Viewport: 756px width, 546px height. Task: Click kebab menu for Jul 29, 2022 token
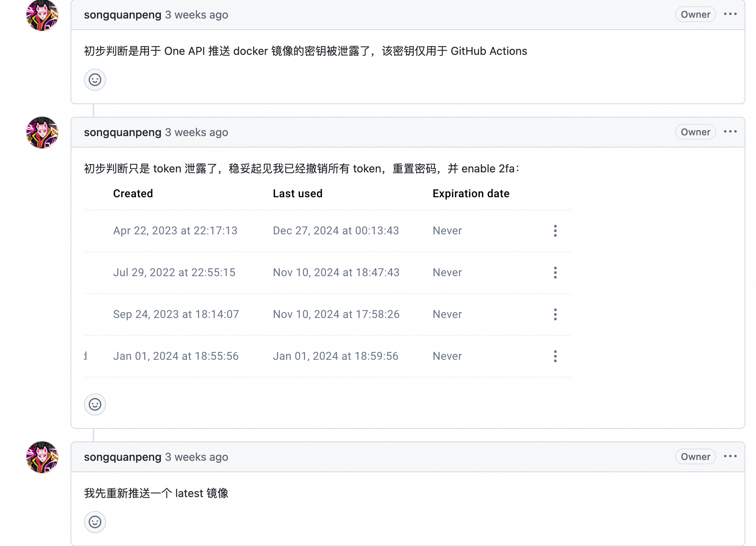555,273
